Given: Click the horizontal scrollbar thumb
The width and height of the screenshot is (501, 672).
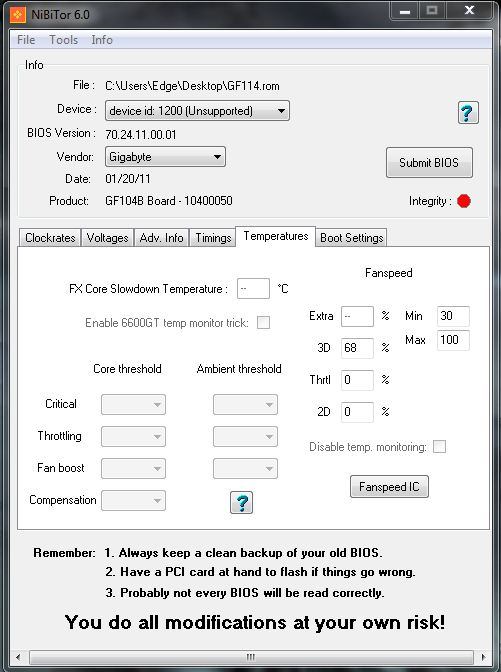Looking at the screenshot, I should point(251,657).
